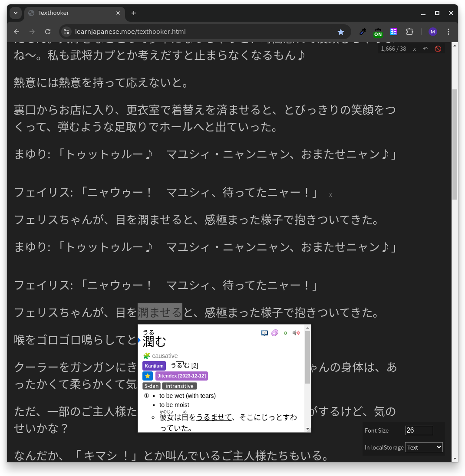Click the definition "to be moist"
Viewport: 465px width, 476px height.
coord(174,405)
